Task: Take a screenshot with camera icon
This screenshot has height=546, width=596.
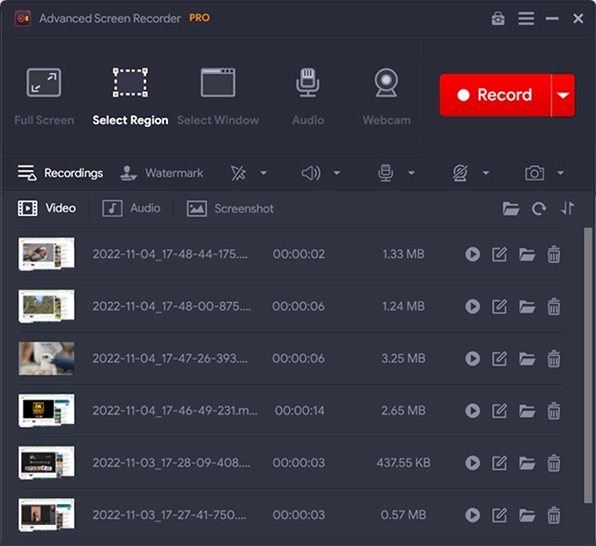Action: pos(534,173)
